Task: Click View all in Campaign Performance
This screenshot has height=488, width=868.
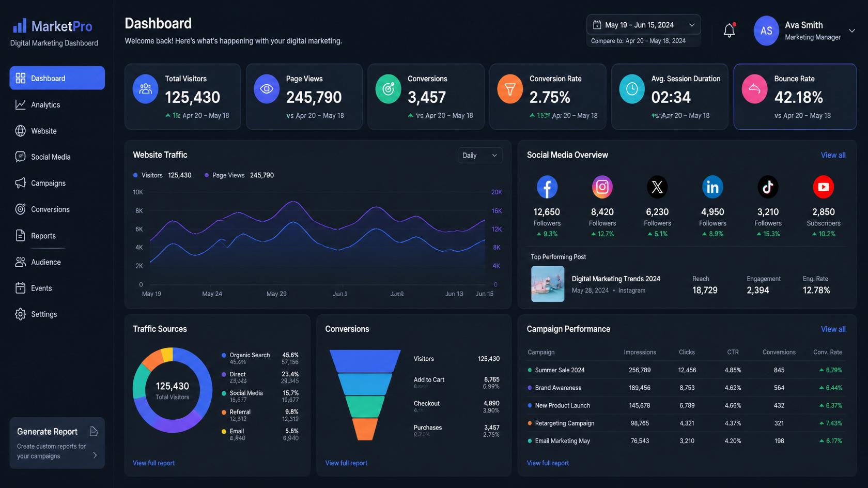Action: 833,329
